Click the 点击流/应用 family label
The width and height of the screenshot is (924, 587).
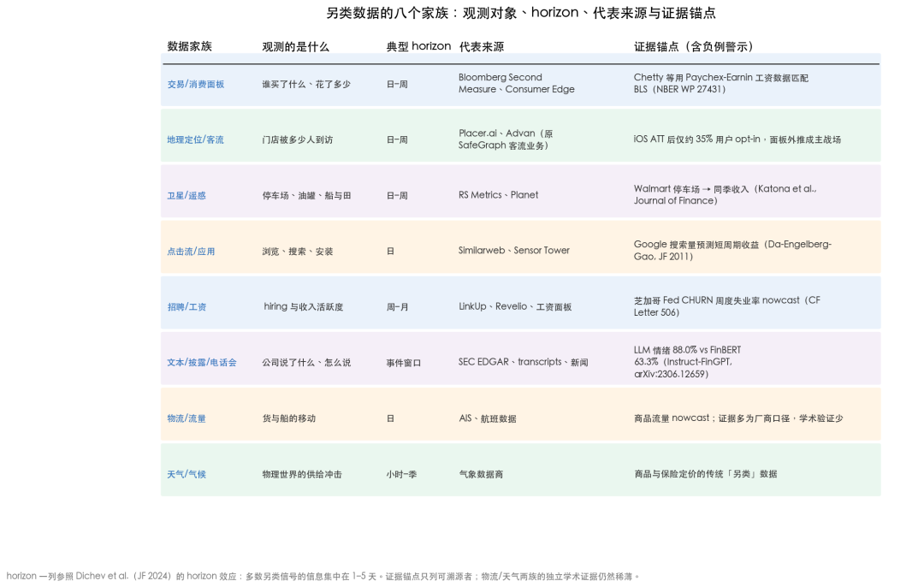(x=191, y=251)
